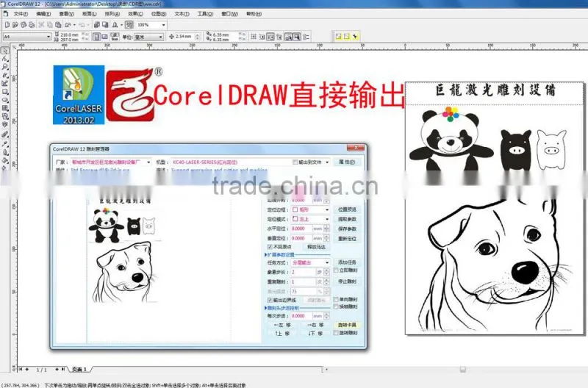The image size is (588, 388).
Task: Select the Text tool in the toolbox
Action: click(5, 124)
